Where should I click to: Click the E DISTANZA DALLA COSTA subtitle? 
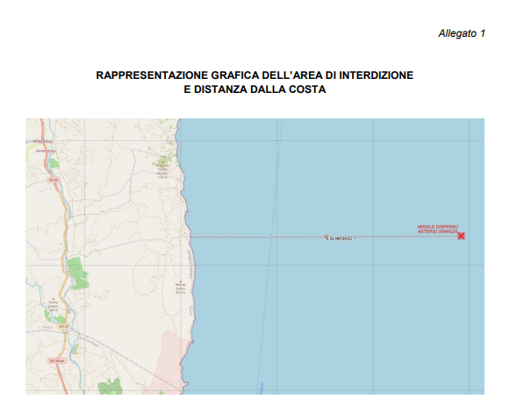tap(255, 89)
